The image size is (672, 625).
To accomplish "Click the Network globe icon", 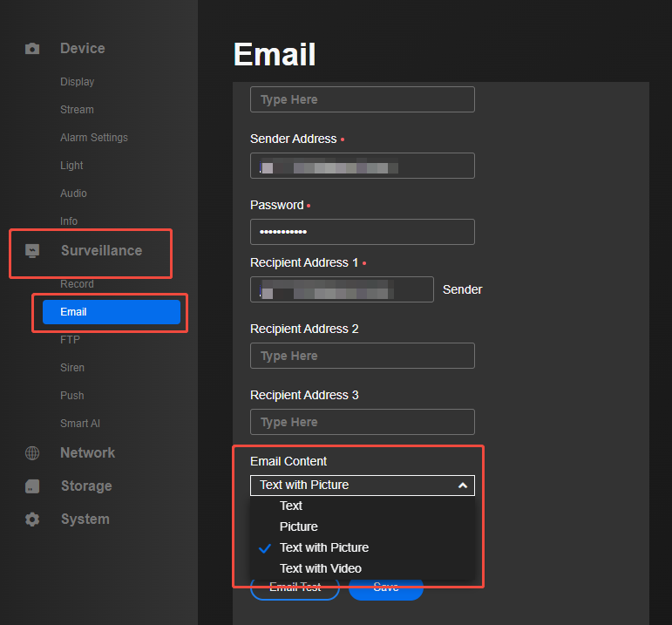I will coord(32,453).
